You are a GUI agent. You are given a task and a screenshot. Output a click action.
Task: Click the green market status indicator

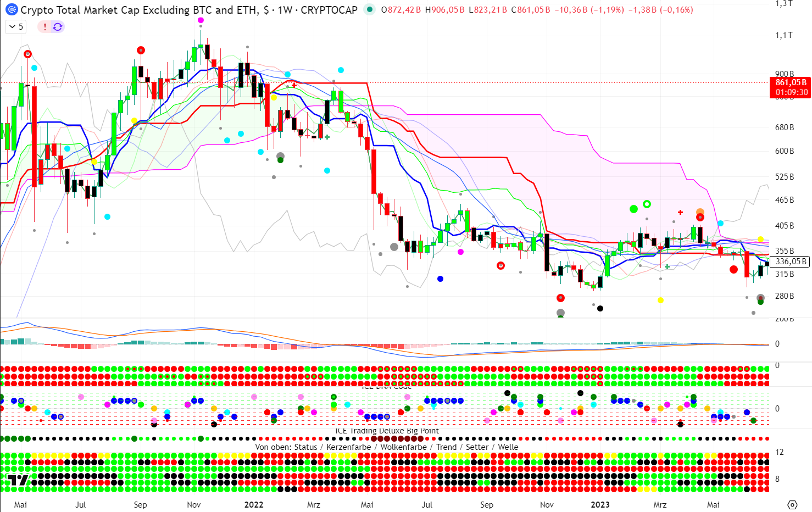click(x=370, y=10)
